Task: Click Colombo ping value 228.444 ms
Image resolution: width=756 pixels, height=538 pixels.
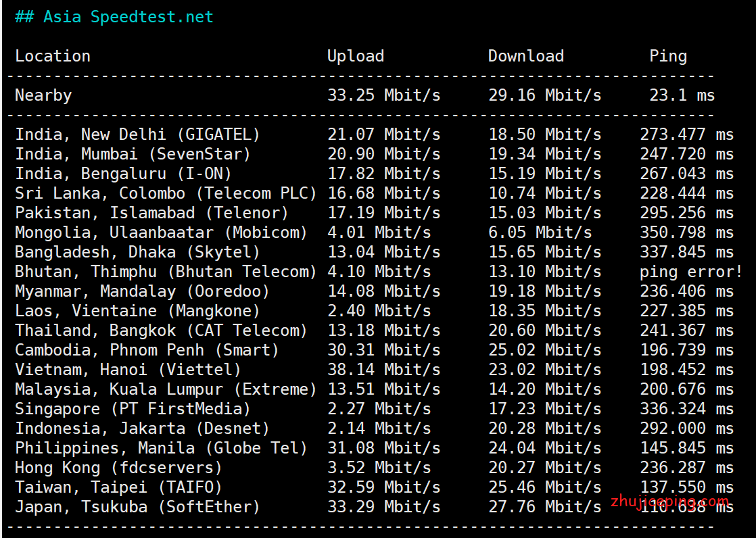Action: (687, 193)
